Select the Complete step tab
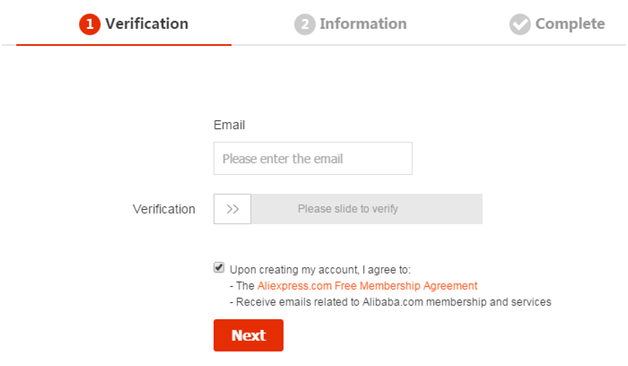Screen dimensions: 628x366 [557, 24]
